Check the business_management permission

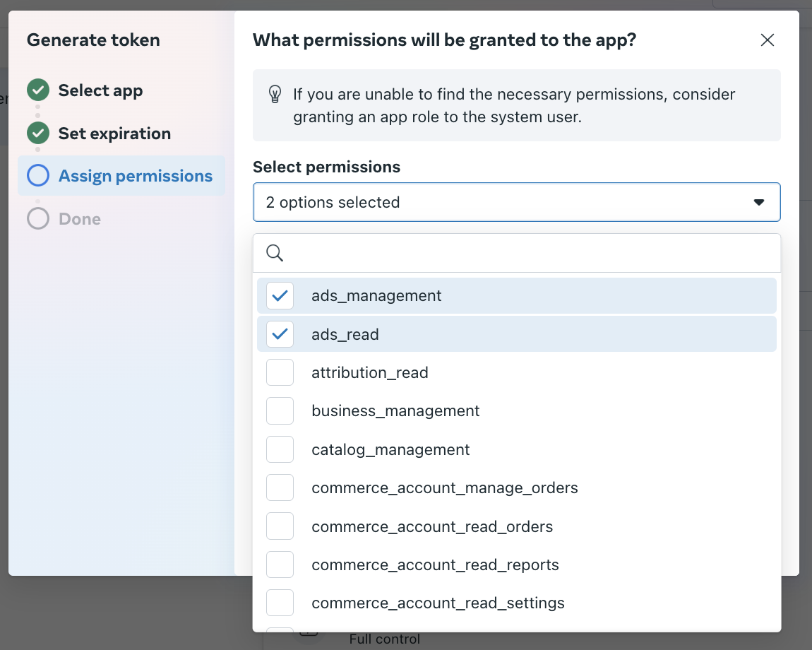(280, 411)
